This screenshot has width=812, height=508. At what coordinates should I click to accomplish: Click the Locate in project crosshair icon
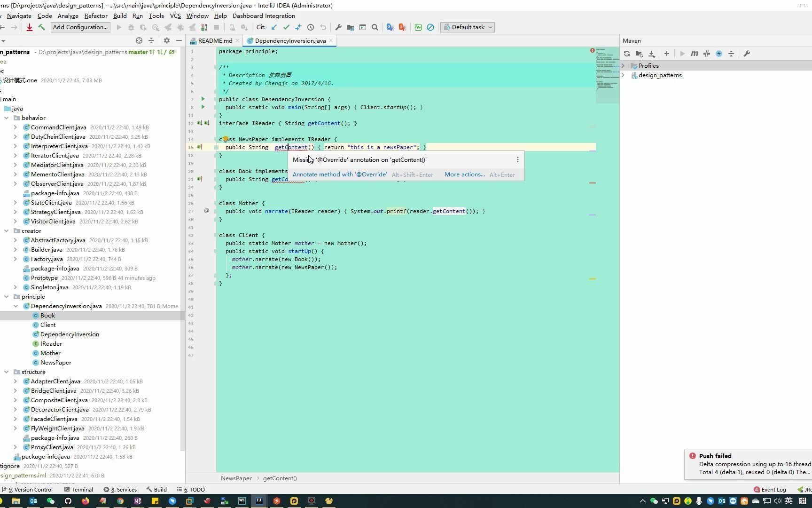point(139,40)
